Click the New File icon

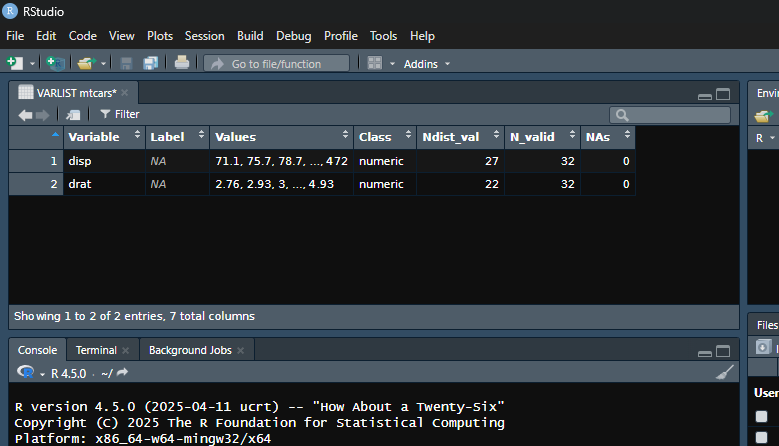[x=14, y=63]
